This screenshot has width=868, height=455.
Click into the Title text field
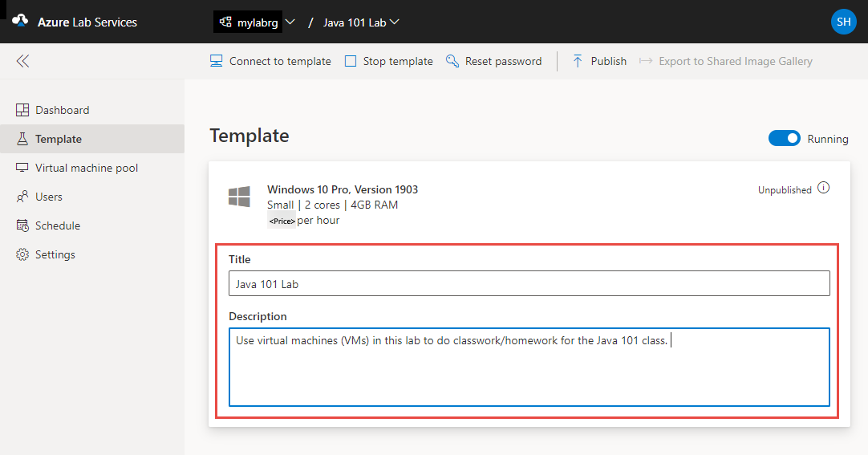(529, 283)
